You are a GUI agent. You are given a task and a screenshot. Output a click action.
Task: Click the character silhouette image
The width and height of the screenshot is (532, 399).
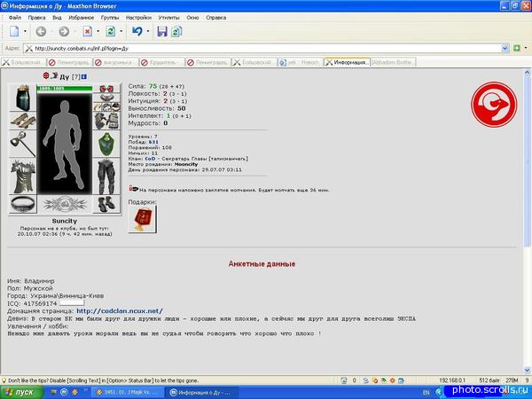(65, 145)
